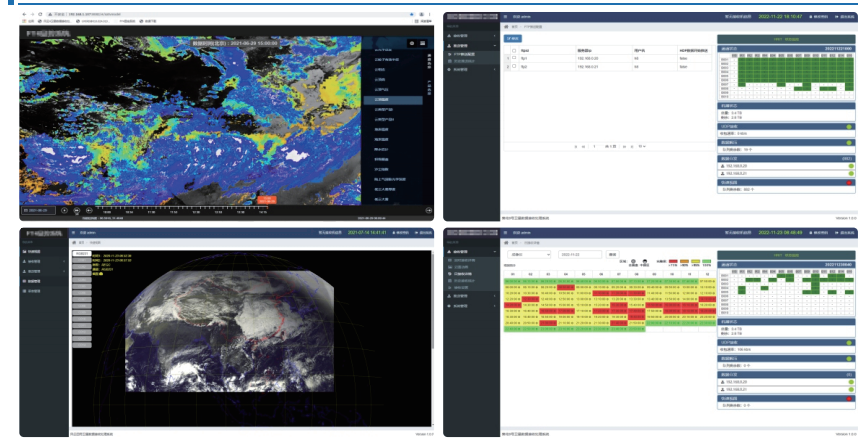Go to previous page in FTP table pager

[x=583, y=147]
